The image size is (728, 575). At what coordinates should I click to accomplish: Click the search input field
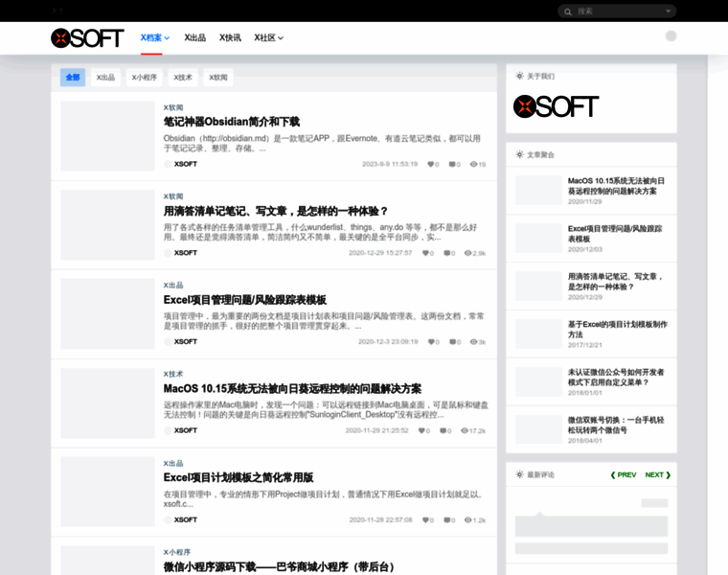click(618, 11)
